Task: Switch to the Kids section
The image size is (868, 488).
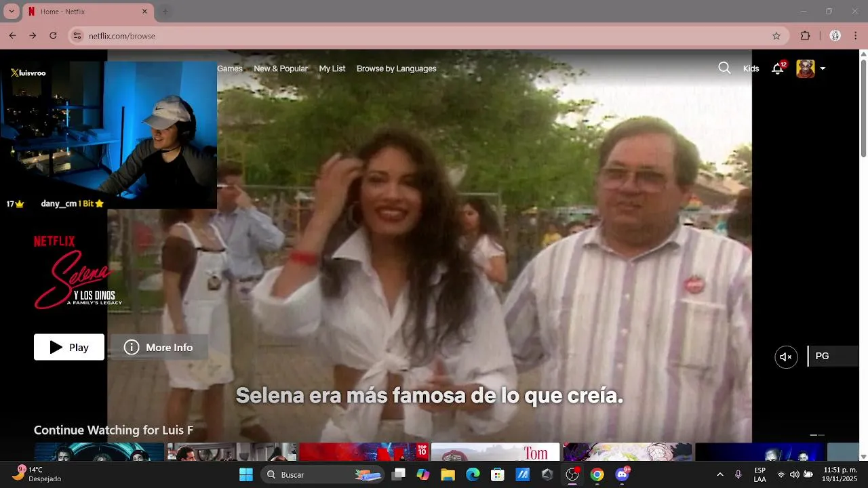Action: tap(751, 68)
